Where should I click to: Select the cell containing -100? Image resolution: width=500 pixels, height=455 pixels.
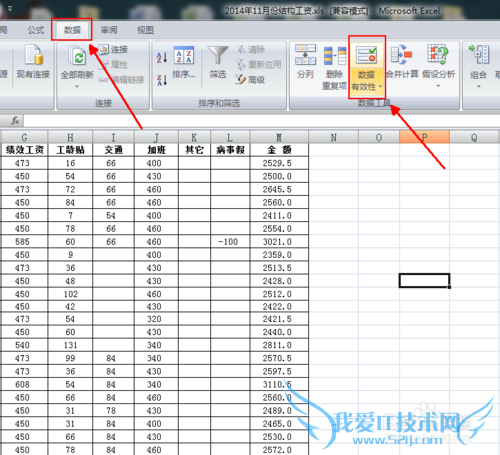[230, 242]
